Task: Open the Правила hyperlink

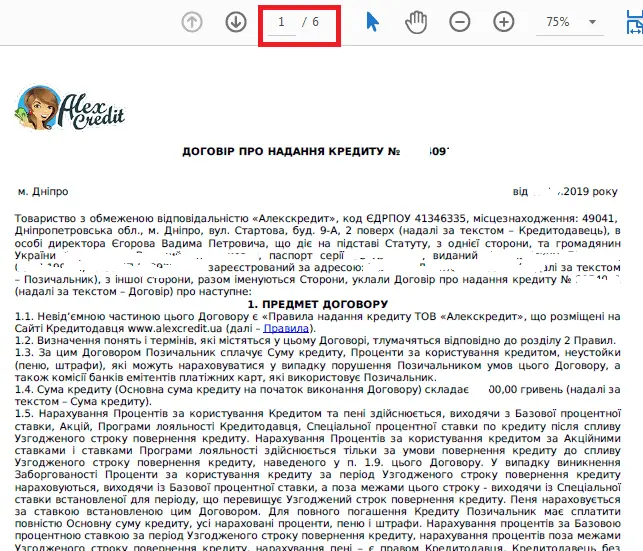Action: click(286, 328)
